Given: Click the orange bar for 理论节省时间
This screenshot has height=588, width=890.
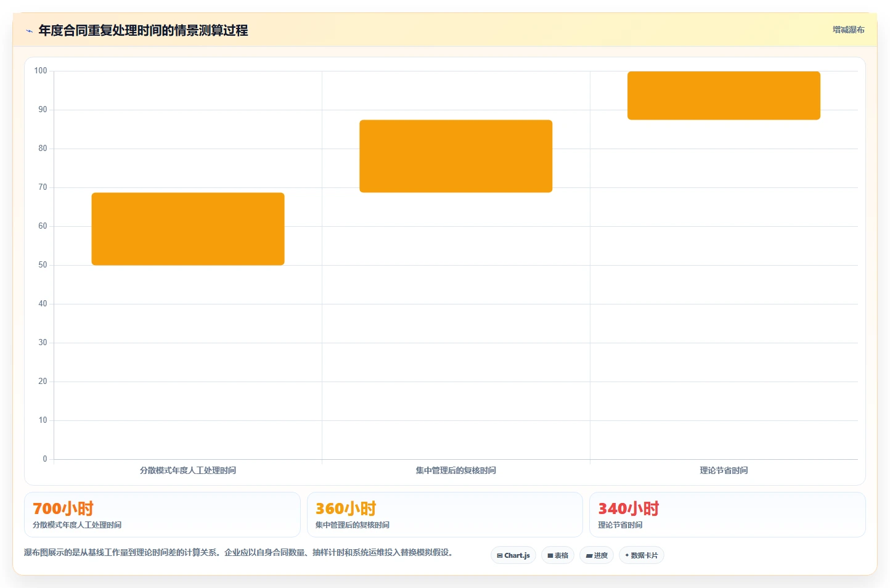Looking at the screenshot, I should (724, 96).
